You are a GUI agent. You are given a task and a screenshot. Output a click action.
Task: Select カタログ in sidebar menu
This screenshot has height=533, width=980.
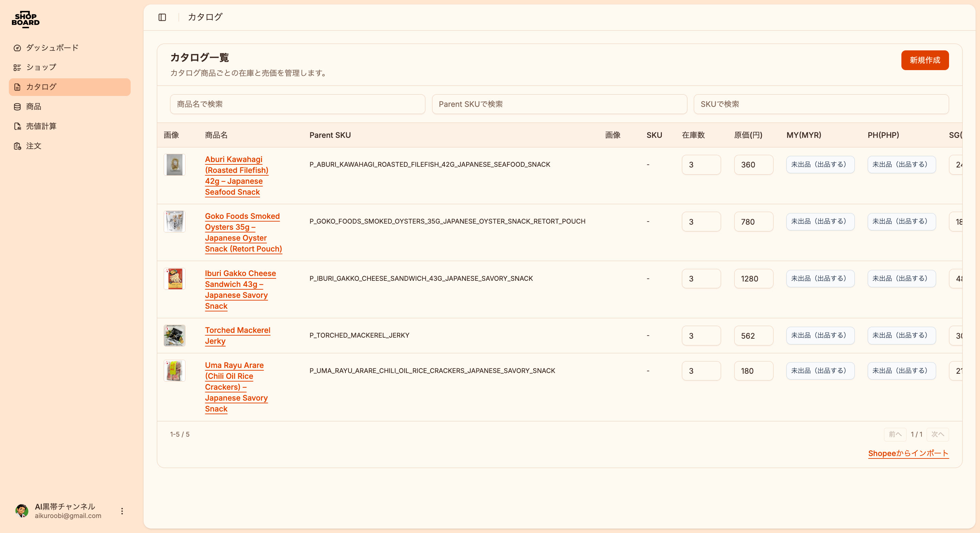70,87
